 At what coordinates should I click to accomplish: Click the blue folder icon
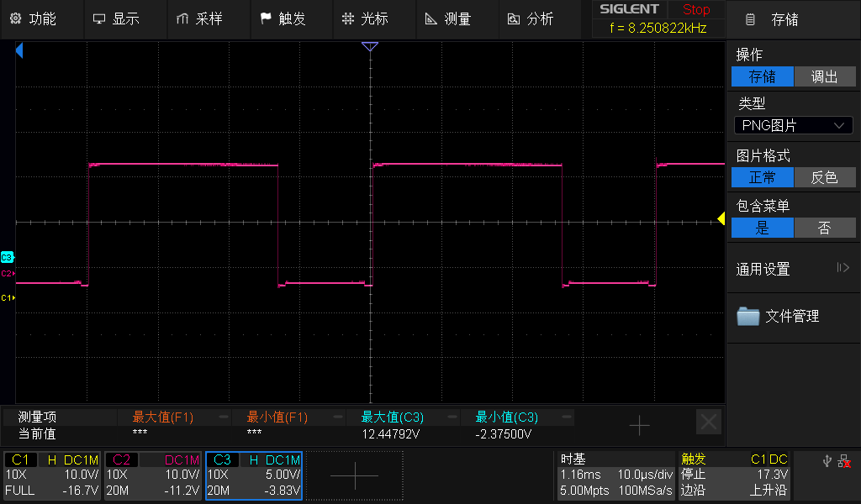click(747, 317)
